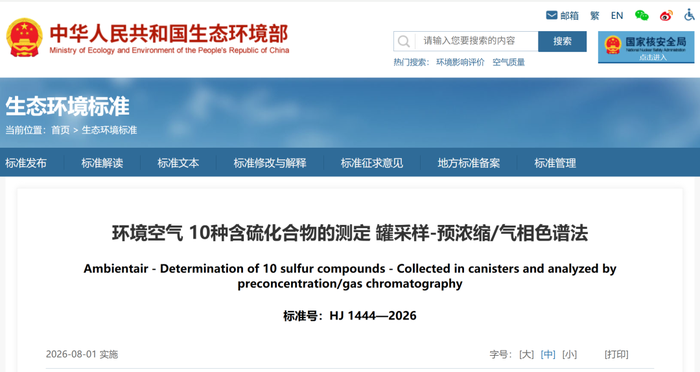700x372 pixels.
Task: Open the 标准发布 menu tab
Action: pyautogui.click(x=26, y=163)
